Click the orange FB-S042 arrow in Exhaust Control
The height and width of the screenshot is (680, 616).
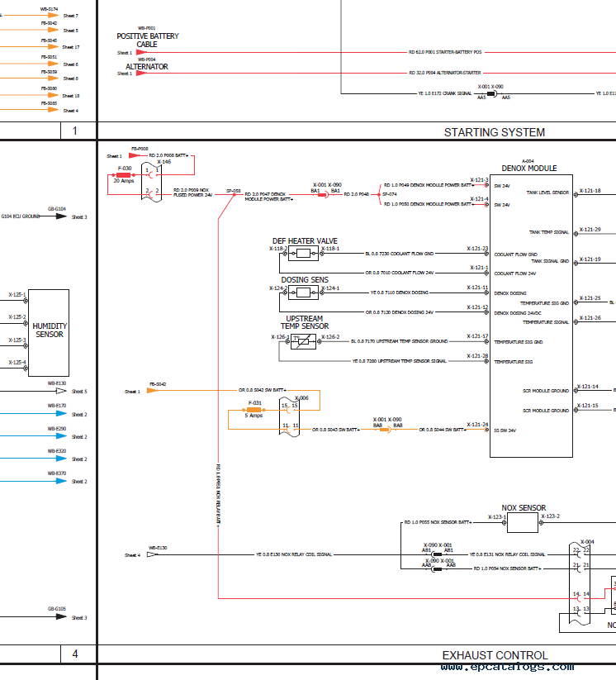[152, 390]
